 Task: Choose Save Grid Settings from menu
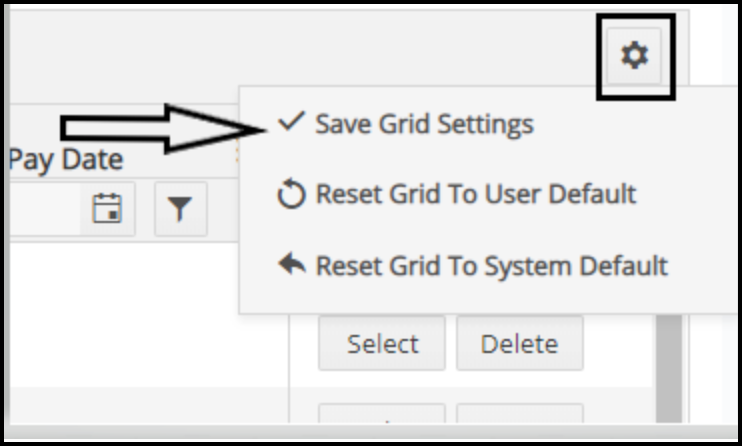pyautogui.click(x=424, y=124)
